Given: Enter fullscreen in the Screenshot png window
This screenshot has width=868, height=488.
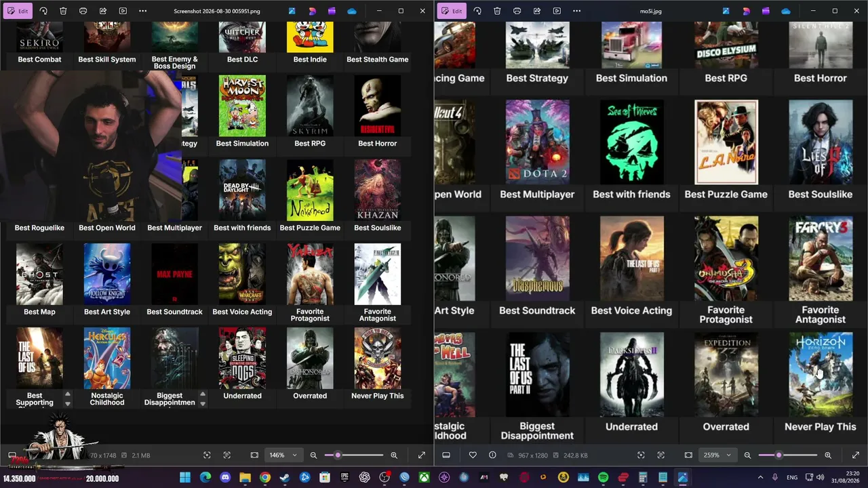Looking at the screenshot, I should tap(422, 455).
